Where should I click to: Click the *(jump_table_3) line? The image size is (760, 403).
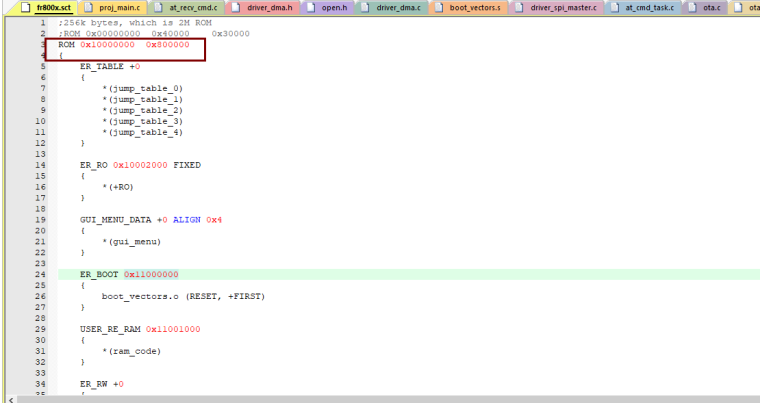pos(142,121)
